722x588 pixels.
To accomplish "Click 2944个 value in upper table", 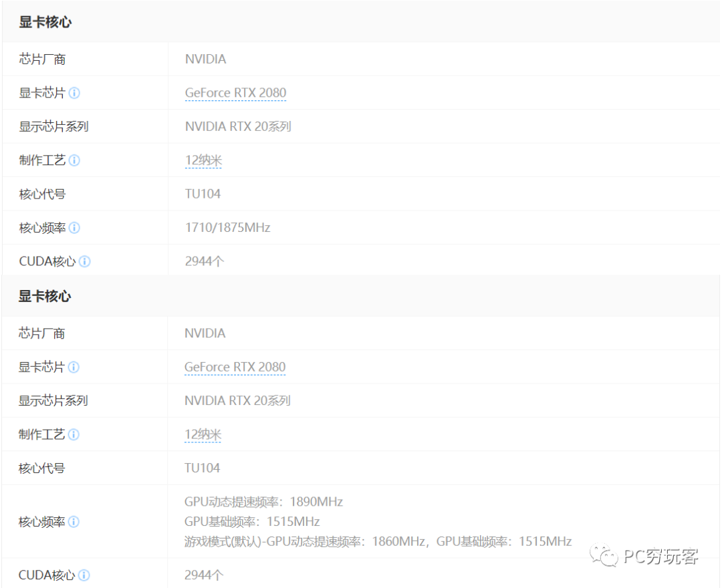I will [x=205, y=261].
